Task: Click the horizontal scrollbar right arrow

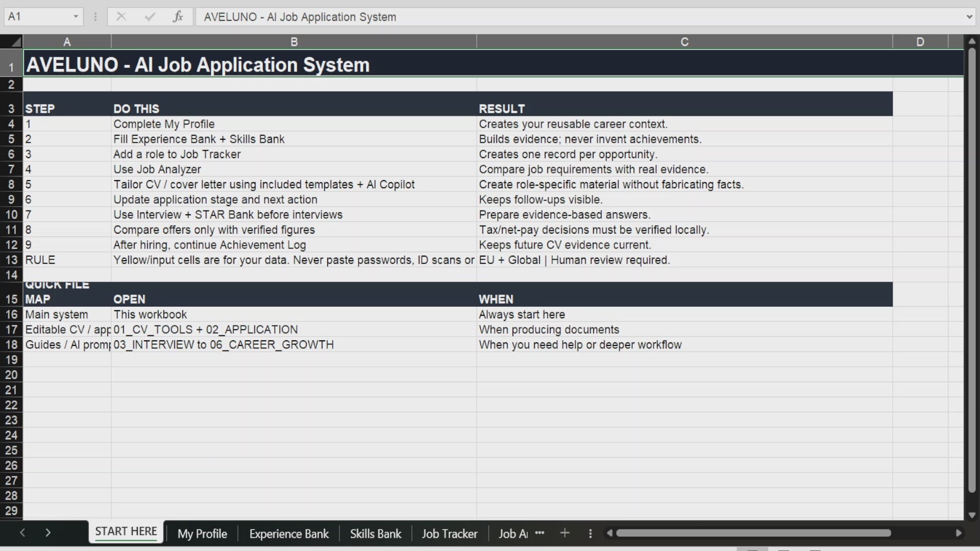Action: tap(959, 533)
